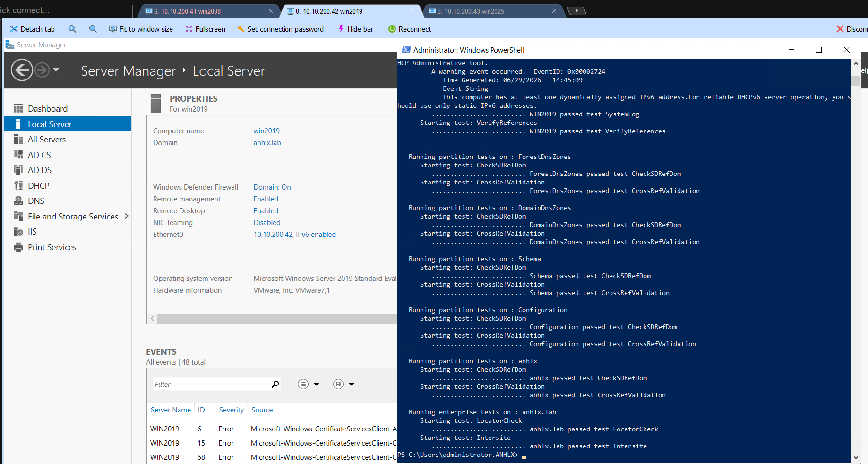This screenshot has width=868, height=464.
Task: Open the list criteria dropdown arrow
Action: 317,384
